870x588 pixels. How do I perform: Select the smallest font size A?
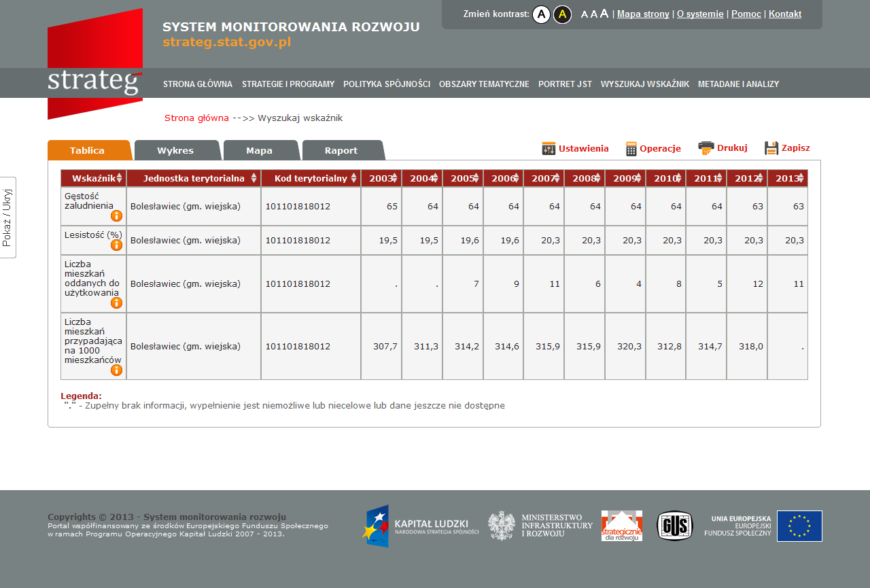click(x=585, y=14)
